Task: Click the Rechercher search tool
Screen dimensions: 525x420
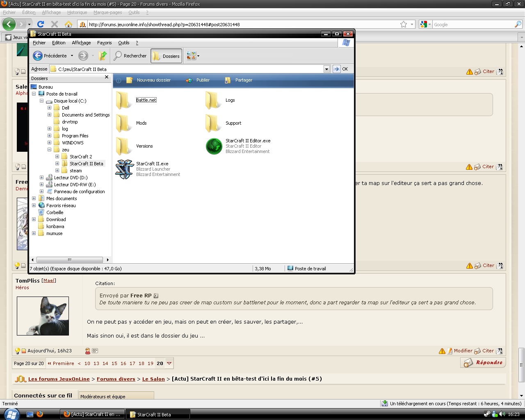Action: 130,56
